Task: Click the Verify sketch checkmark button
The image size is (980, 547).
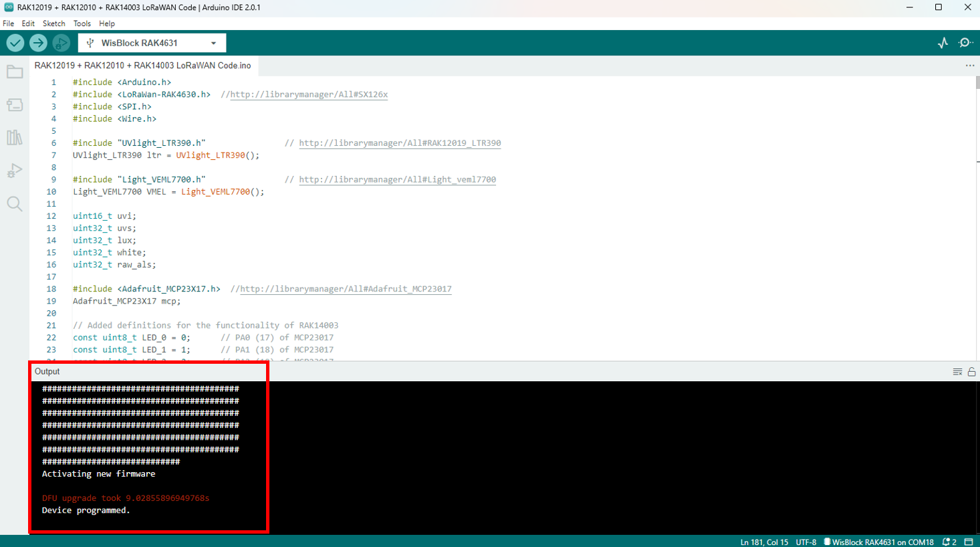Action: [15, 43]
